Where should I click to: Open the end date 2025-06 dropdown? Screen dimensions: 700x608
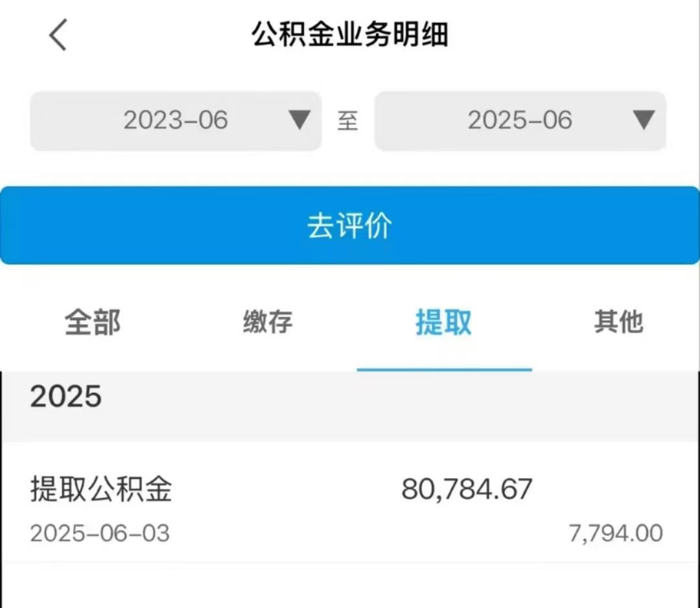(520, 121)
